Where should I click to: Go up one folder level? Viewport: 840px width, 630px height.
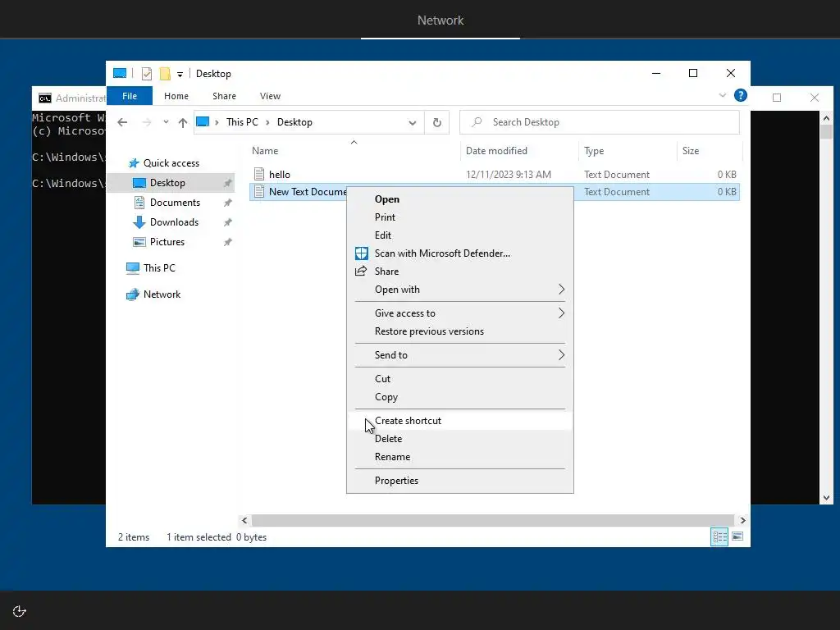pos(183,122)
